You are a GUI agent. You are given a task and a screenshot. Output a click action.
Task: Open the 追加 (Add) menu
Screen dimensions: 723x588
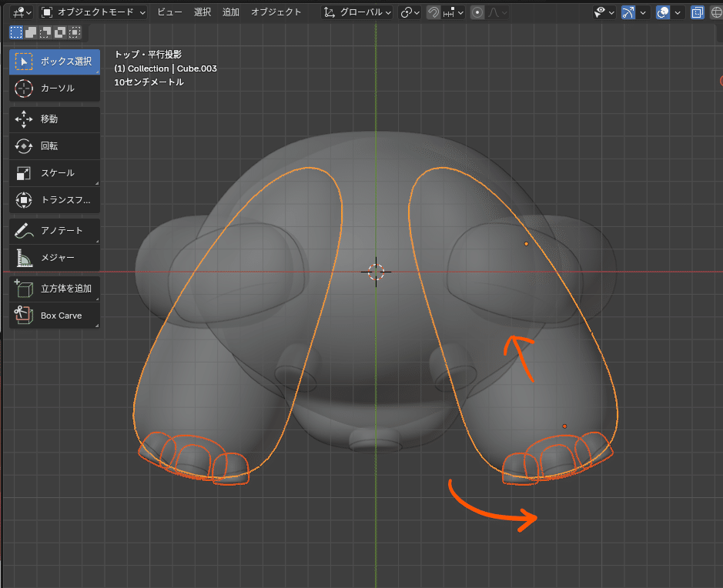231,12
